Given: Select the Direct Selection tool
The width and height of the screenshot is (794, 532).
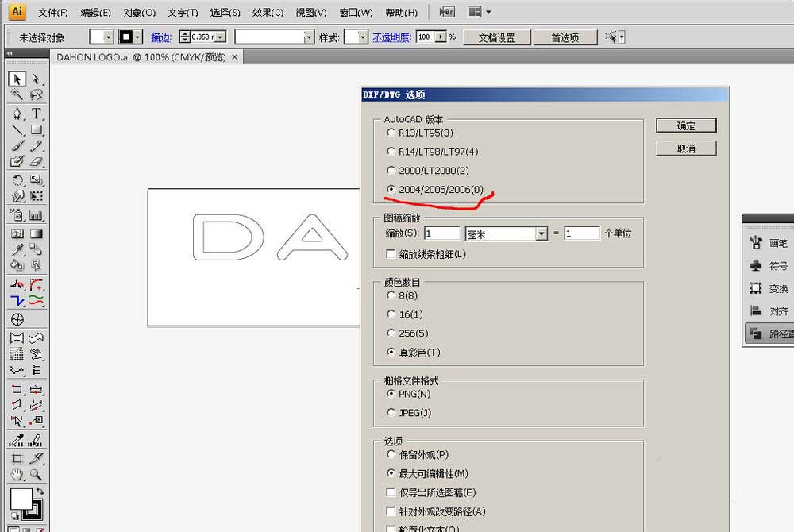Looking at the screenshot, I should (36, 79).
